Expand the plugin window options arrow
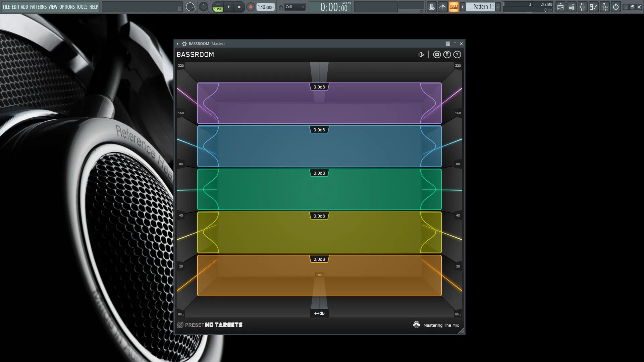 coord(178,44)
